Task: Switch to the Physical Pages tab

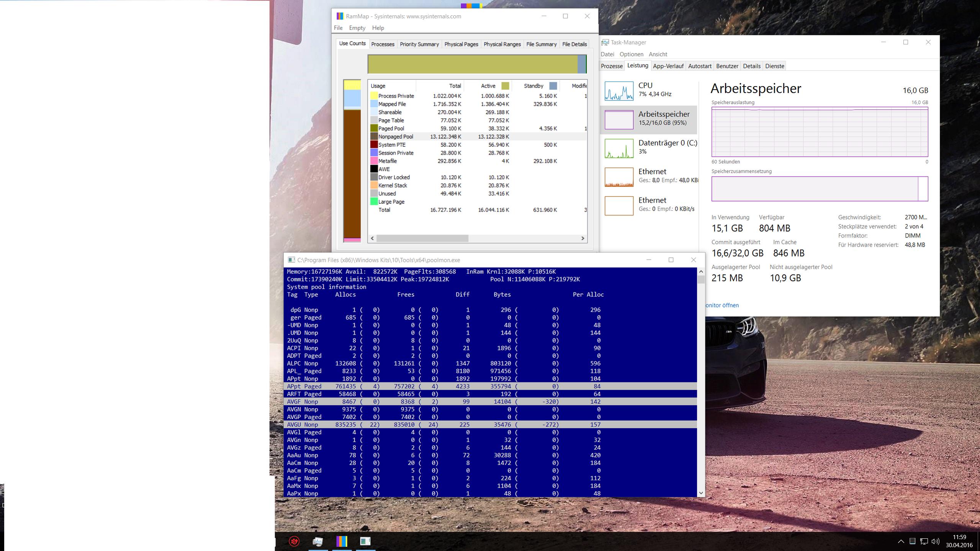Action: pyautogui.click(x=461, y=44)
